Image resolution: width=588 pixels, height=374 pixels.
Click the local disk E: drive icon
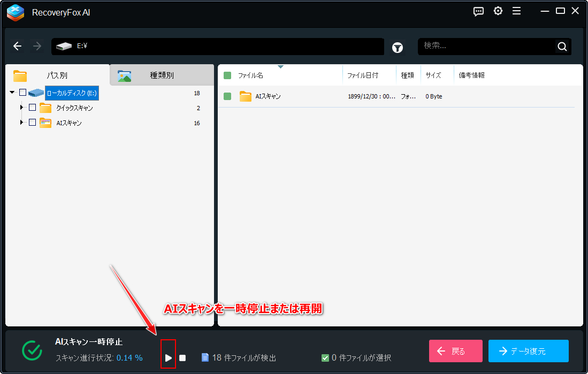(x=36, y=93)
